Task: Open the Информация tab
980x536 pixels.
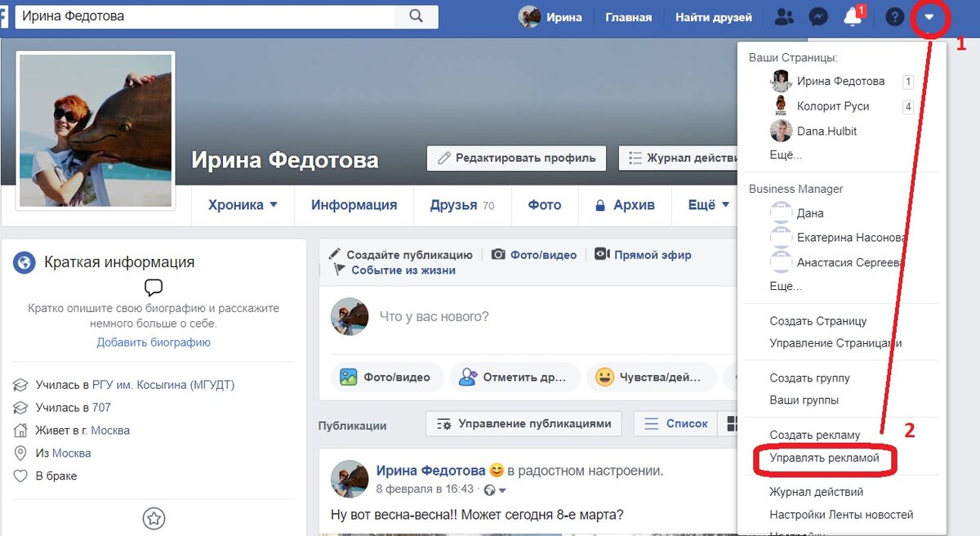Action: pyautogui.click(x=354, y=205)
